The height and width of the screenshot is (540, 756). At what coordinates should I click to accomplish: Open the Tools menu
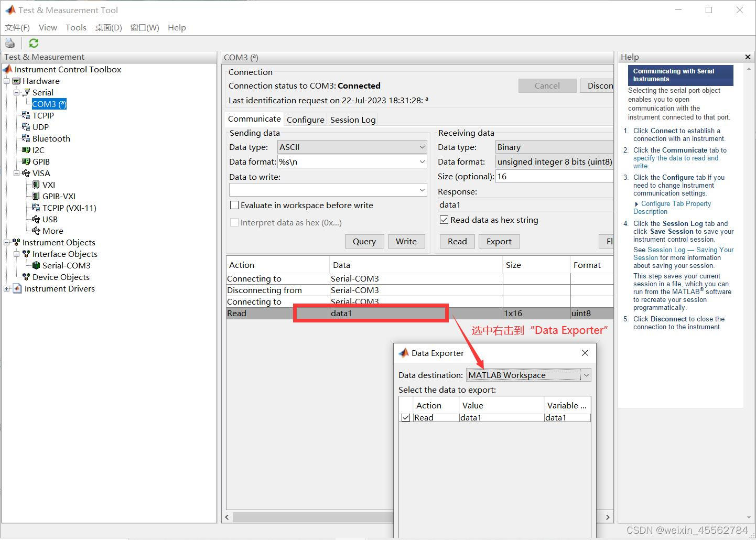75,27
